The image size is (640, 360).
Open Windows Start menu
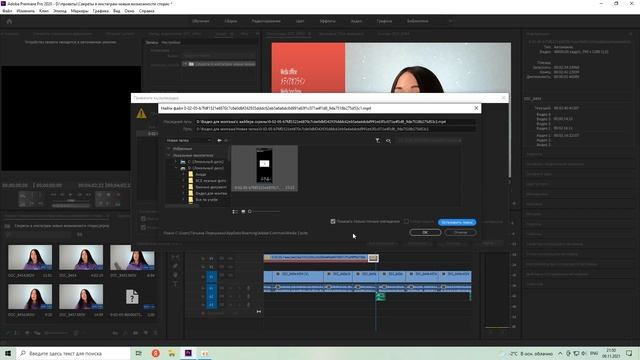8,353
